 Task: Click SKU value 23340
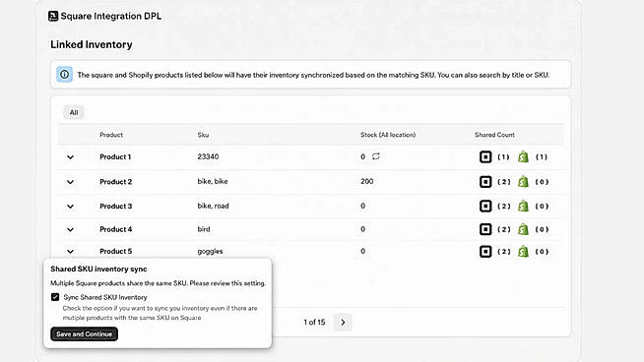pos(208,156)
